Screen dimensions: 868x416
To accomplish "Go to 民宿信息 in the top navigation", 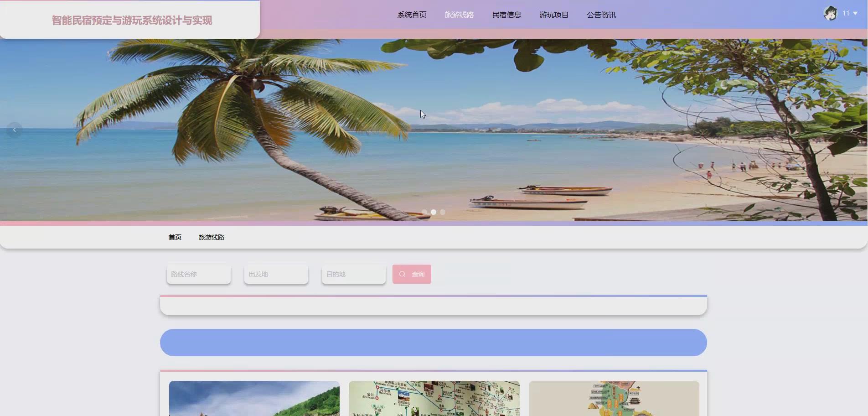I will coord(506,15).
